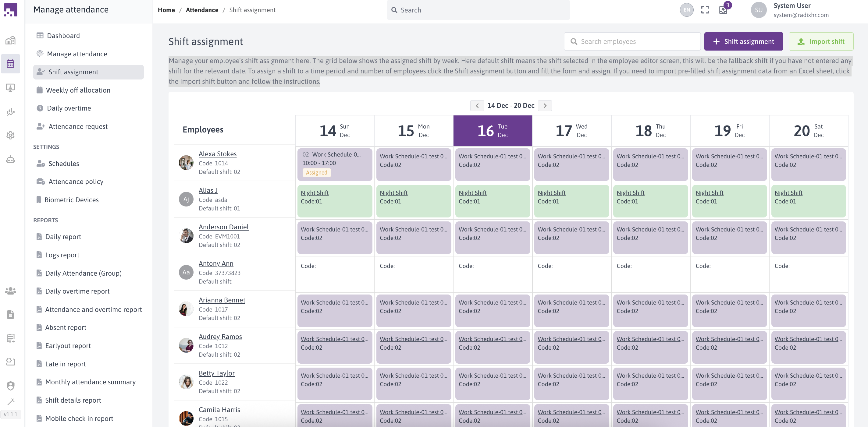This screenshot has height=427, width=868.
Task: Select Alias J Night Shift cell on Sunday 14
Action: (x=335, y=201)
